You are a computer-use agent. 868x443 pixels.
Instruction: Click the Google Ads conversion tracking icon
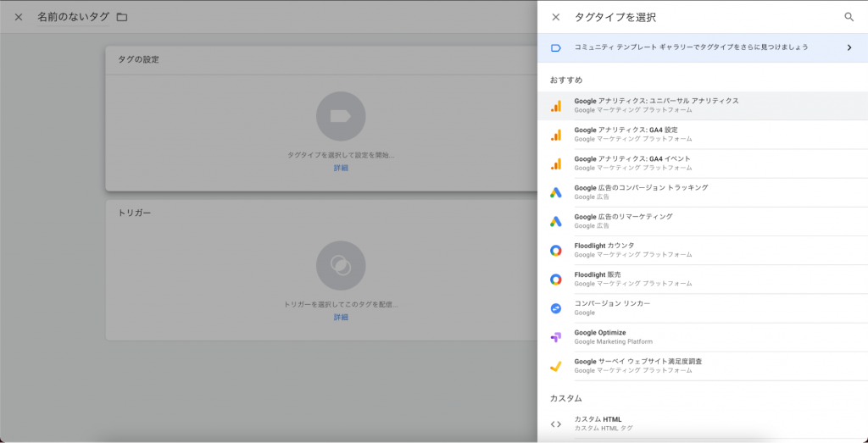click(556, 192)
